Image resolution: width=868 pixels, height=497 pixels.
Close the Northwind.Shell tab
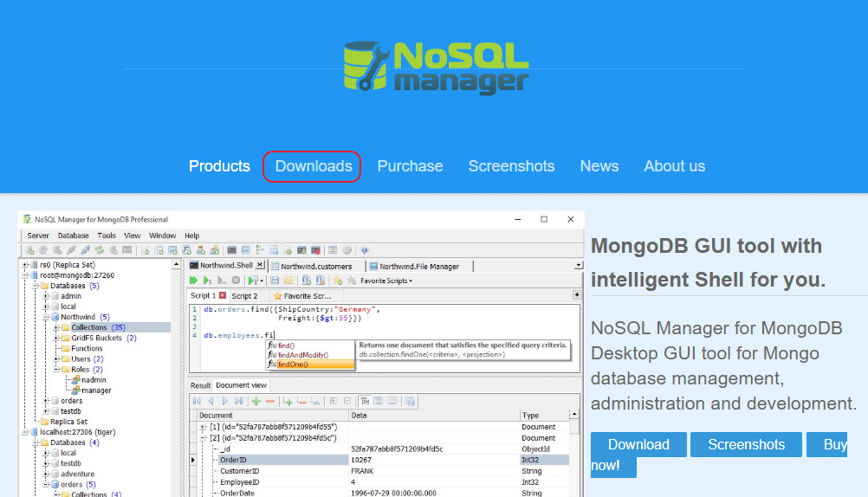tap(260, 265)
